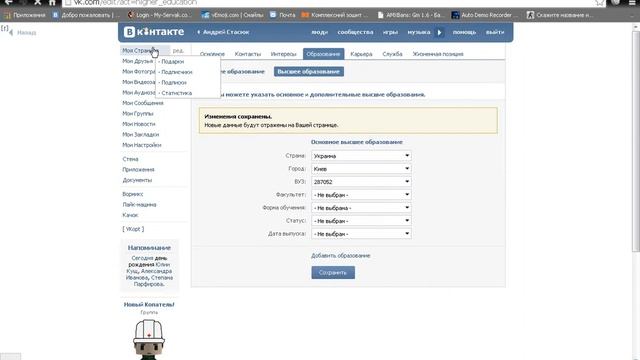Open the Страна dropdown showing Украина

coord(361,156)
